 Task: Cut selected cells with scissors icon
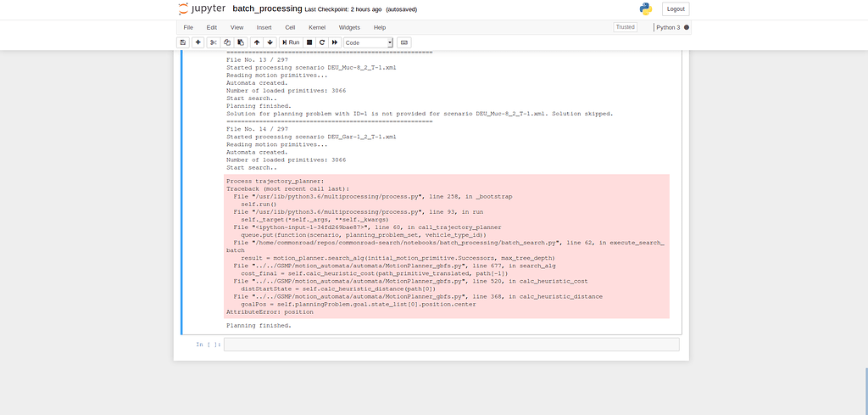[214, 42]
